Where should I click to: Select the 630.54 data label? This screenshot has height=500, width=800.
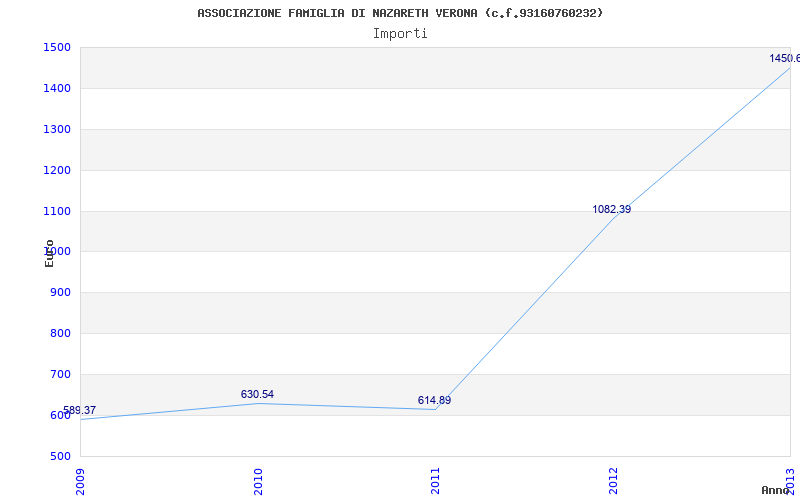click(x=257, y=394)
